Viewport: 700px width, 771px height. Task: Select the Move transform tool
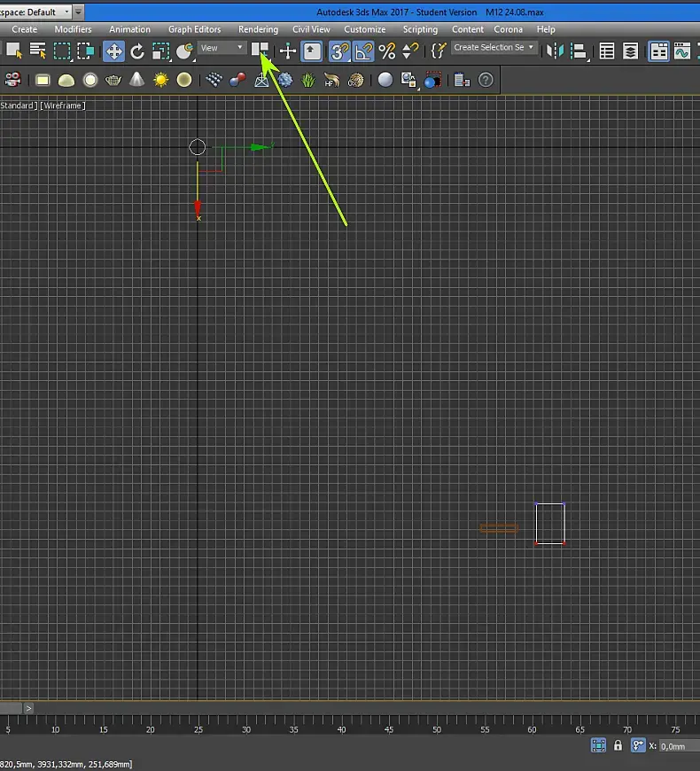(114, 51)
